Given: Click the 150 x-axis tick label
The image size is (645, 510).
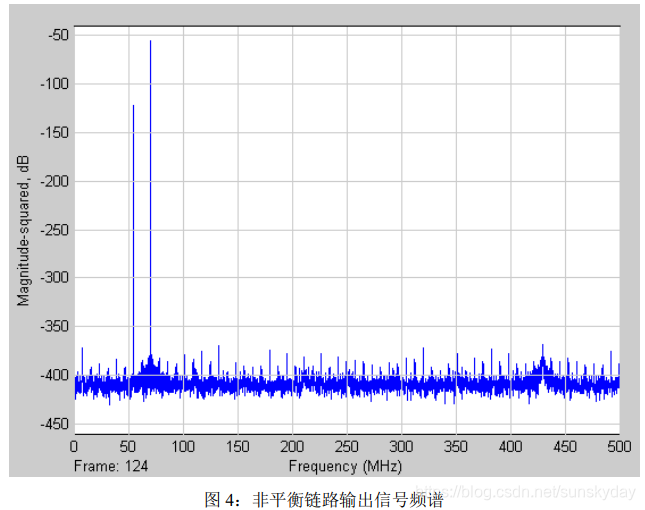Looking at the screenshot, I should 237,446.
